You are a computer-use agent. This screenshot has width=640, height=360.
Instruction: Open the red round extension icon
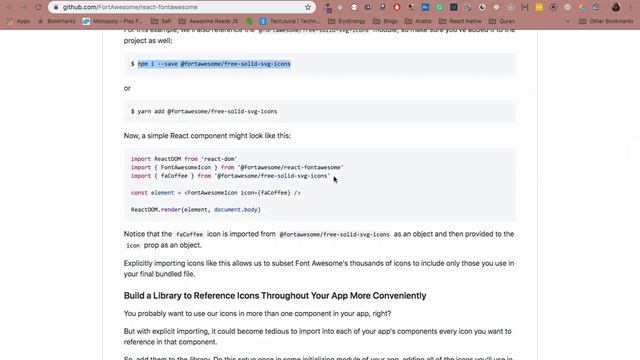397,7
